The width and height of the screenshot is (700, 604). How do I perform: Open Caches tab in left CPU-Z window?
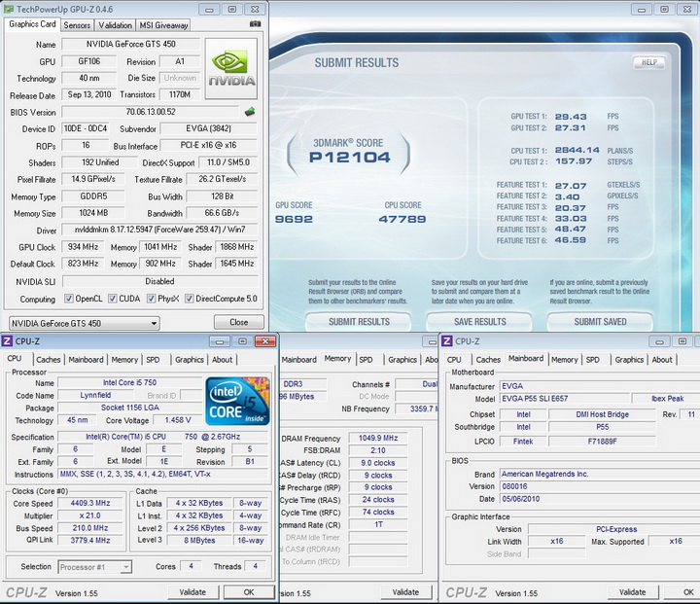(x=49, y=360)
